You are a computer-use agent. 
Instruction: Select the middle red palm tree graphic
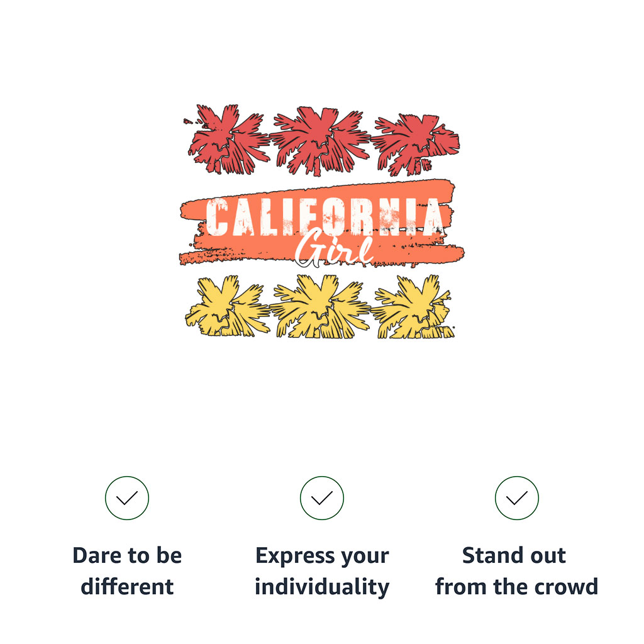(319, 142)
